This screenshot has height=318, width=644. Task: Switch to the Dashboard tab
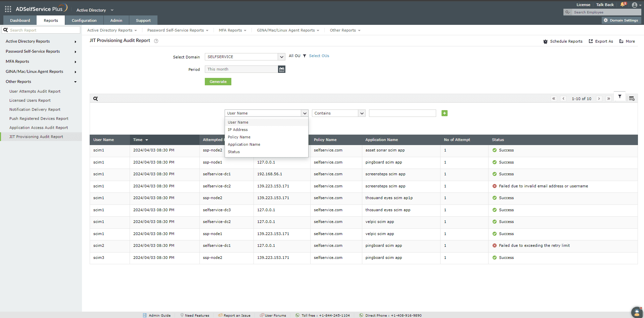coord(20,20)
